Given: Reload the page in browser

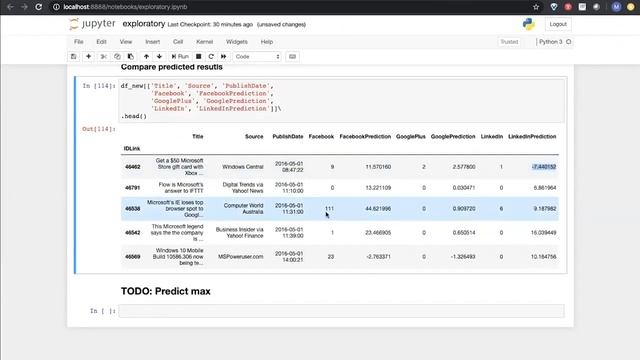Looking at the screenshot, I should [38, 7].
